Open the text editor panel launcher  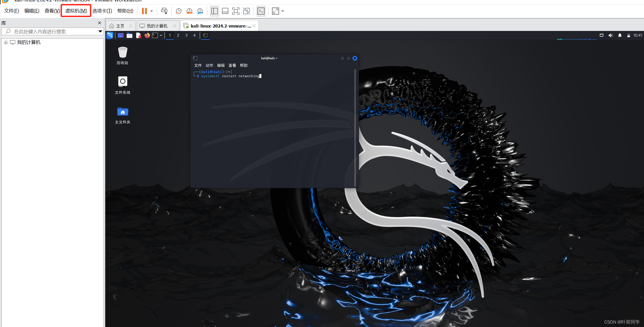point(138,35)
